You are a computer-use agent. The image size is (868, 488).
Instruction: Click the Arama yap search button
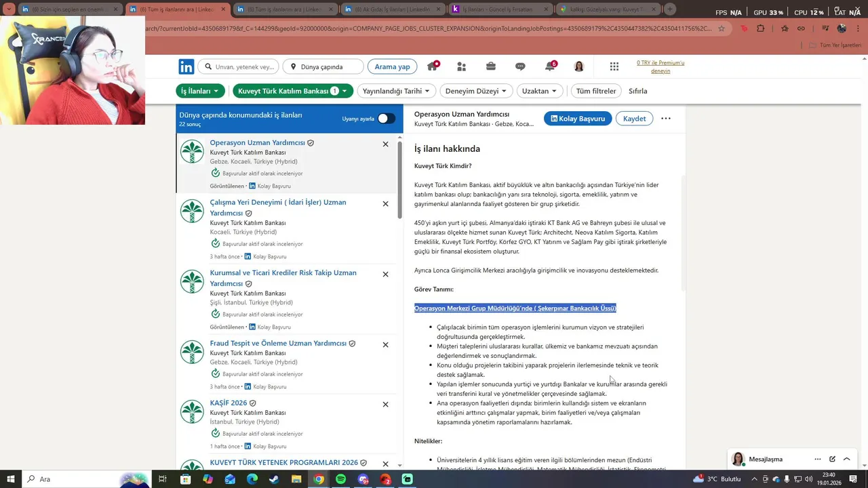pyautogui.click(x=392, y=66)
